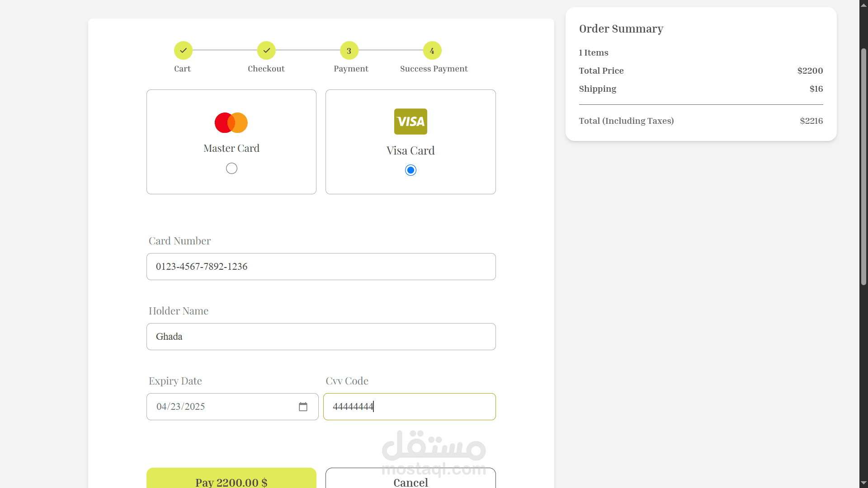Click the Payment step label

pos(351,69)
